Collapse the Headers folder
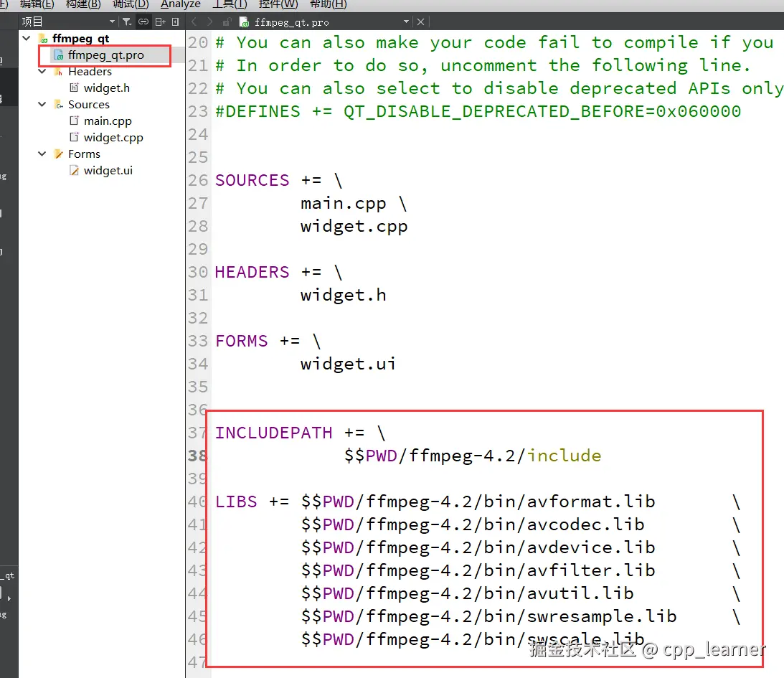Viewport: 784px width, 678px height. pos(42,72)
